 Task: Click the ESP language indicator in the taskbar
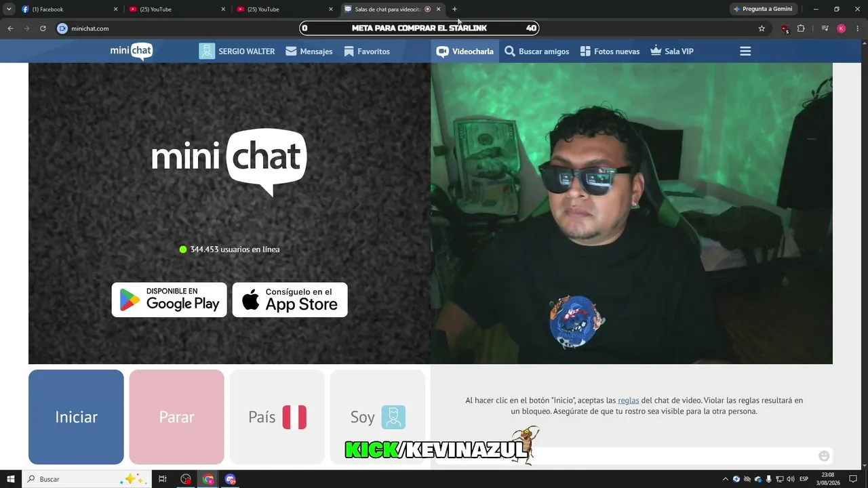pyautogui.click(x=804, y=479)
